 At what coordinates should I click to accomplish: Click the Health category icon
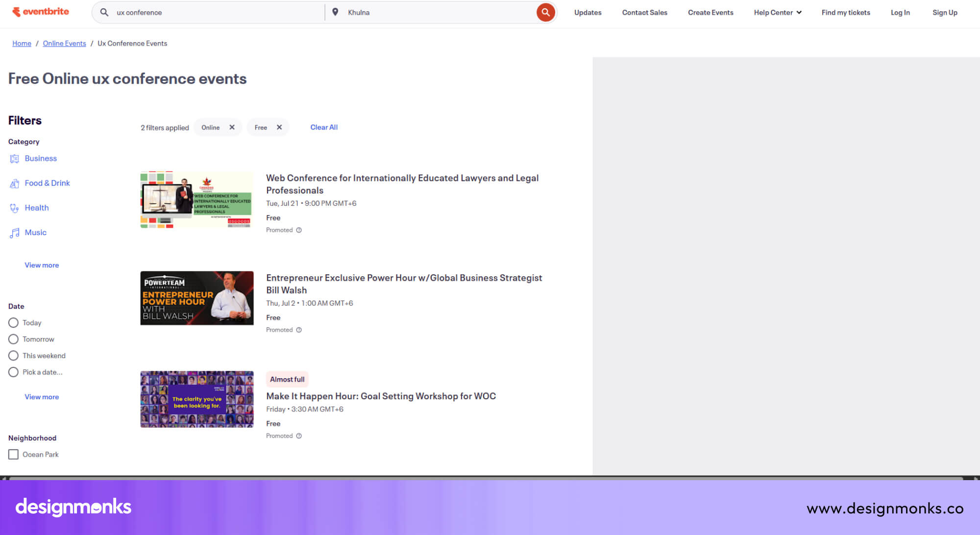click(14, 208)
